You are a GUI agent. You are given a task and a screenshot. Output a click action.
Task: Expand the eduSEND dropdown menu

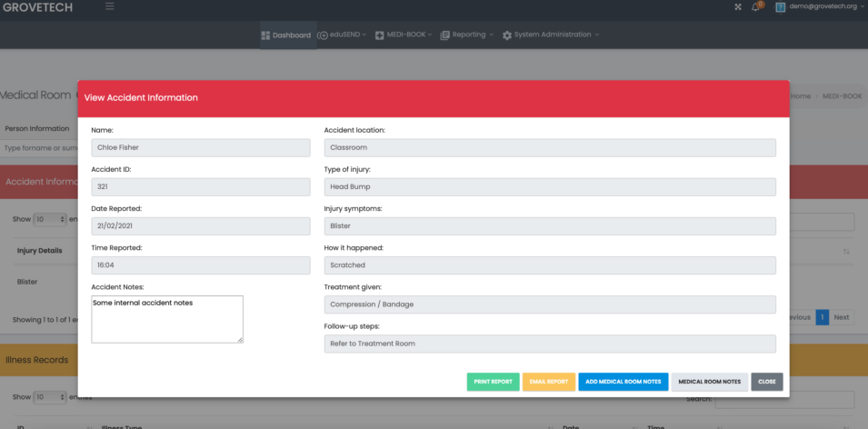pos(342,35)
